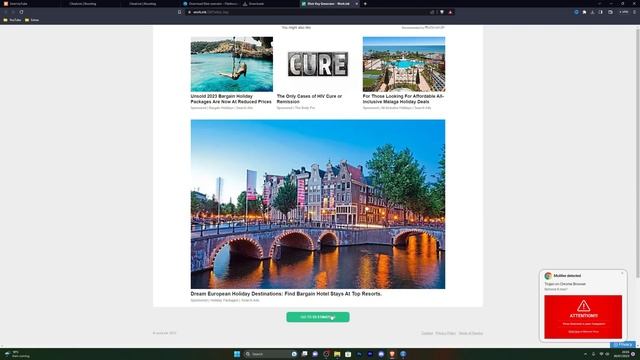This screenshot has height=360, width=640.
Task: Open the Microsoft Store taskbar icon
Action: [348, 354]
